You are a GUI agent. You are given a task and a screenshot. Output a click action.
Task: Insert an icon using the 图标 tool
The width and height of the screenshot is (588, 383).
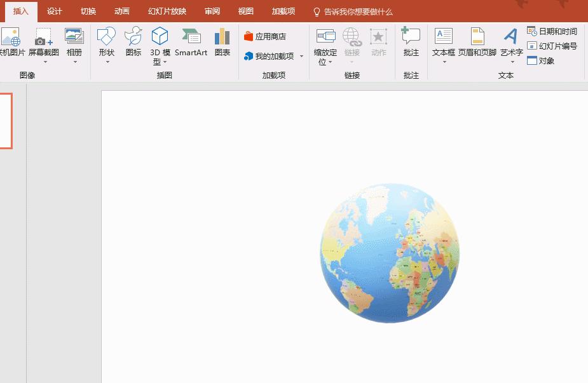133,43
